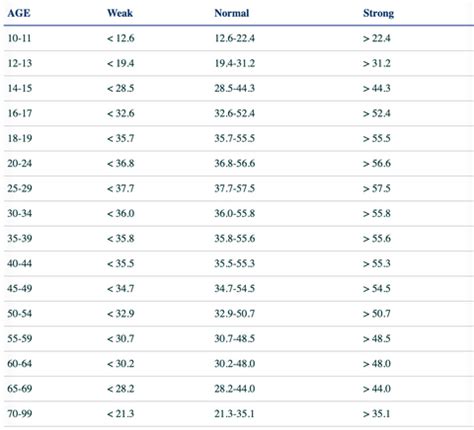Click the normal range 28.2-44.0
474x430 pixels.
click(x=235, y=389)
